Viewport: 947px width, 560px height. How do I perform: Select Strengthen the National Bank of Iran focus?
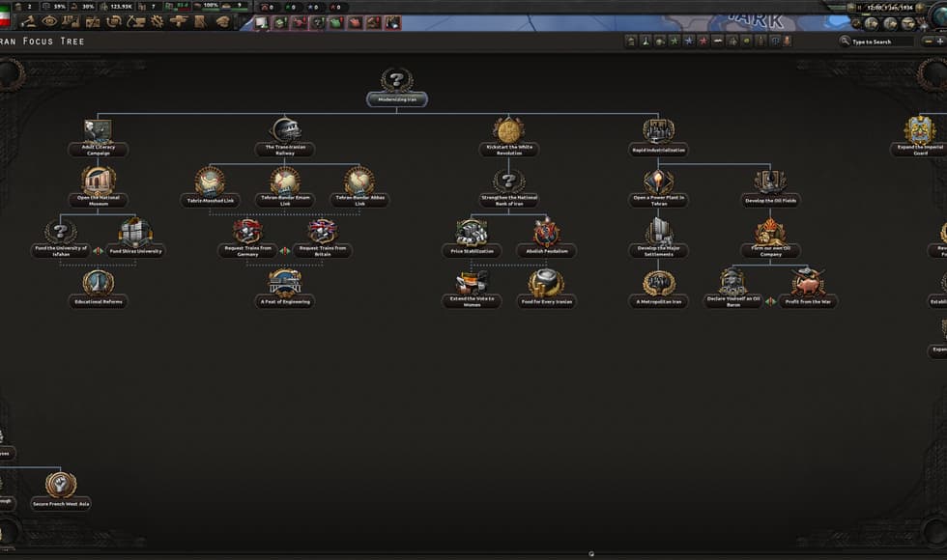tap(508, 187)
